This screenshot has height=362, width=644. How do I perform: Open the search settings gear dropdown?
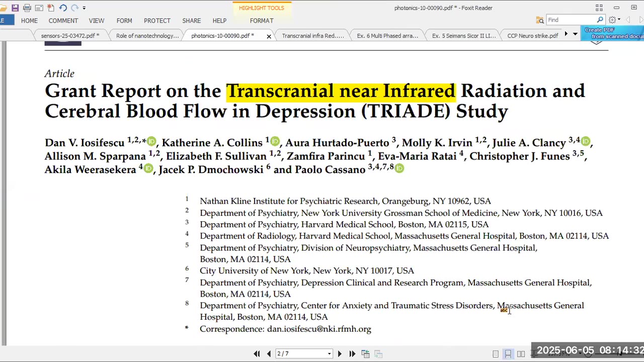[614, 20]
